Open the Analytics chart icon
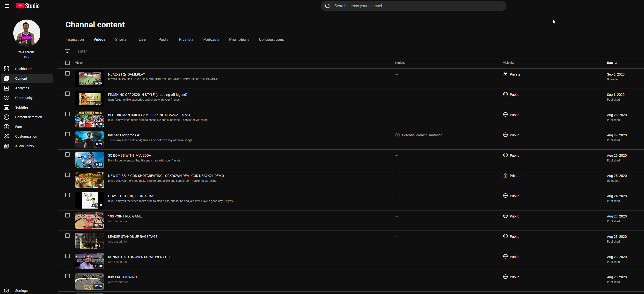The width and height of the screenshot is (644, 294). click(x=7, y=88)
